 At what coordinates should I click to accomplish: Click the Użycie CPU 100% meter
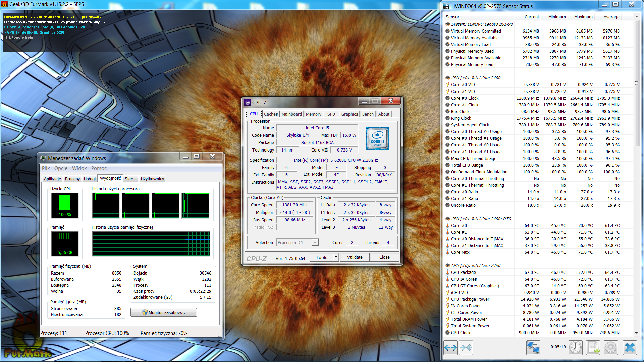(65, 205)
